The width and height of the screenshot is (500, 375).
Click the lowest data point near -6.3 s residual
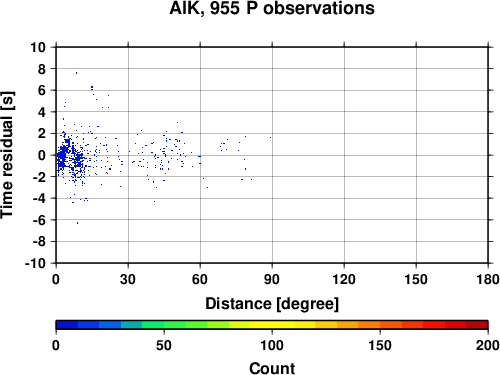coord(77,223)
